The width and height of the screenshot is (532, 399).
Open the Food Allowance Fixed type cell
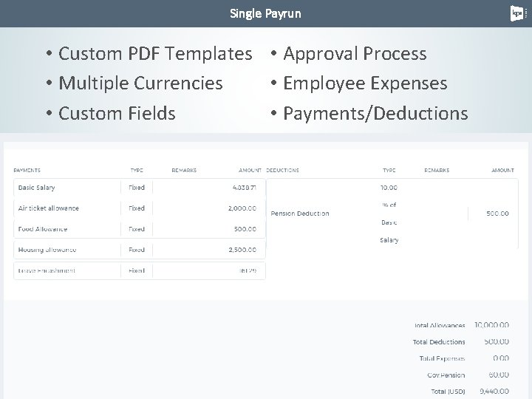click(x=137, y=229)
